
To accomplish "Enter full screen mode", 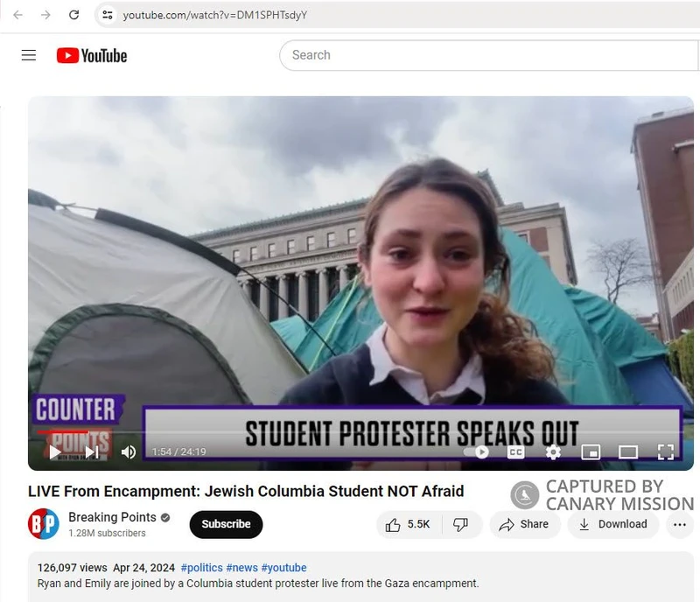I will coord(666,451).
